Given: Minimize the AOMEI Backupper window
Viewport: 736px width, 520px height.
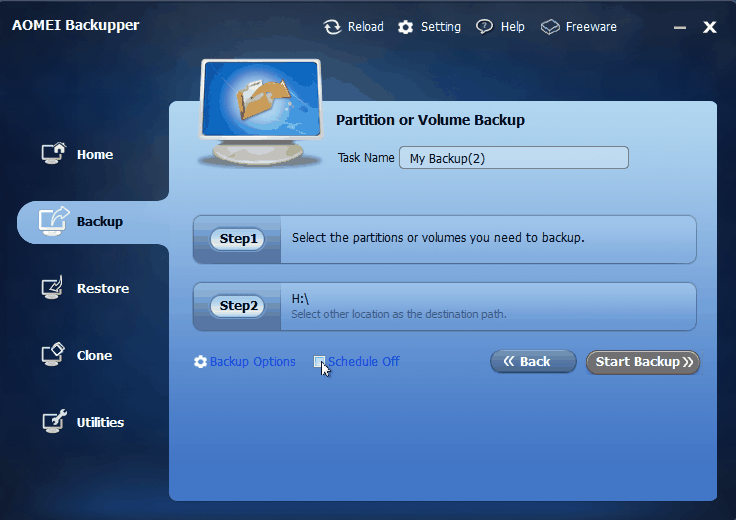Looking at the screenshot, I should click(680, 28).
